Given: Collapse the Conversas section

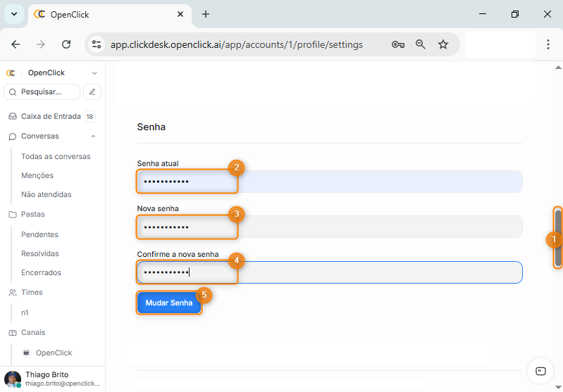Looking at the screenshot, I should [x=94, y=137].
